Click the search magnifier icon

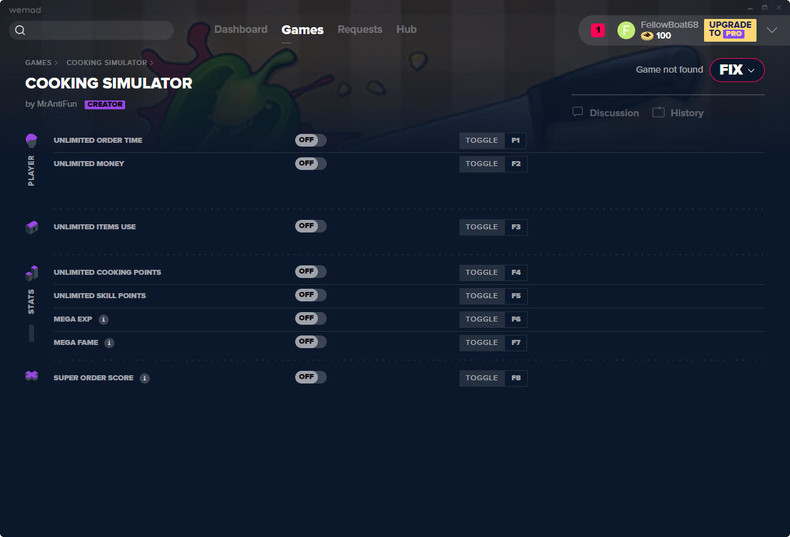click(x=20, y=30)
